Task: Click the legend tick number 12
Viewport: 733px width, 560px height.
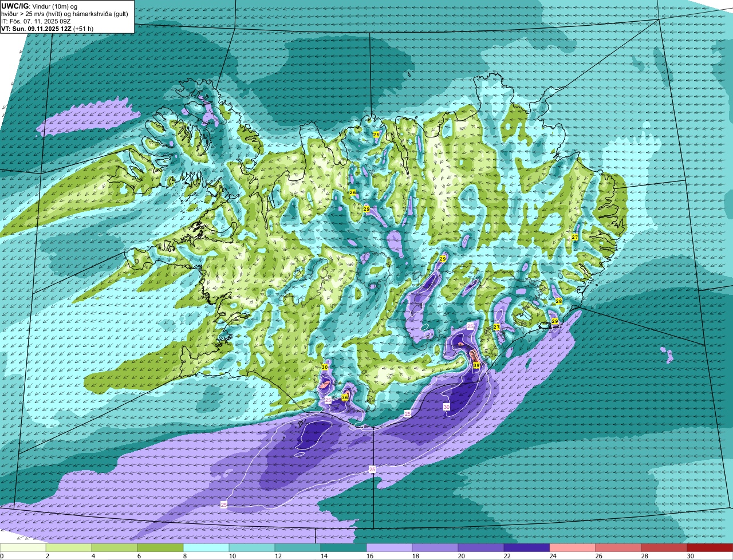Action: pos(278,556)
